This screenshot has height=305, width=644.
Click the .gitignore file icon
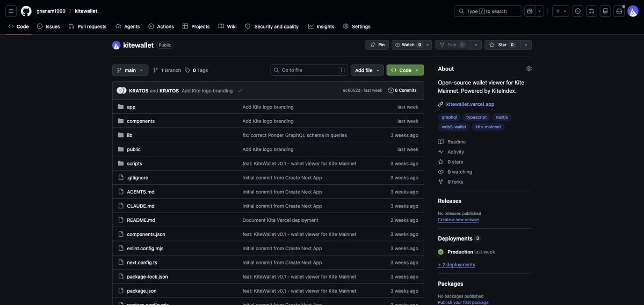coord(121,177)
